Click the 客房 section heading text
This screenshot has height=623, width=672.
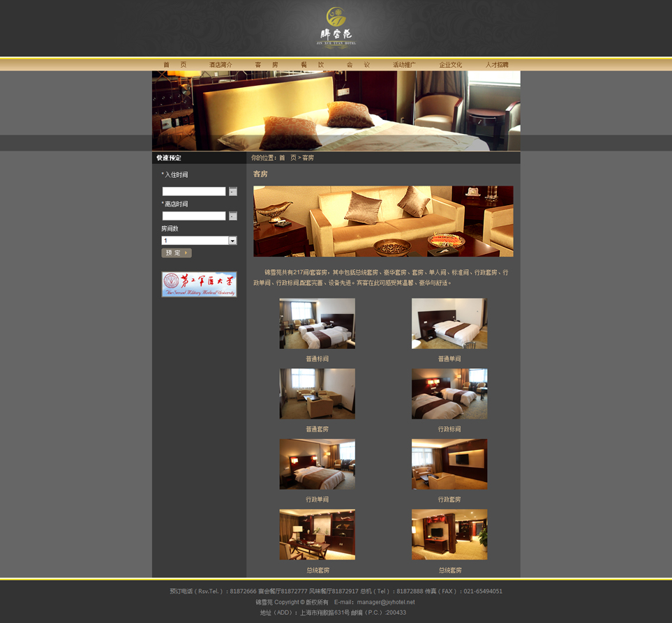pyautogui.click(x=260, y=174)
